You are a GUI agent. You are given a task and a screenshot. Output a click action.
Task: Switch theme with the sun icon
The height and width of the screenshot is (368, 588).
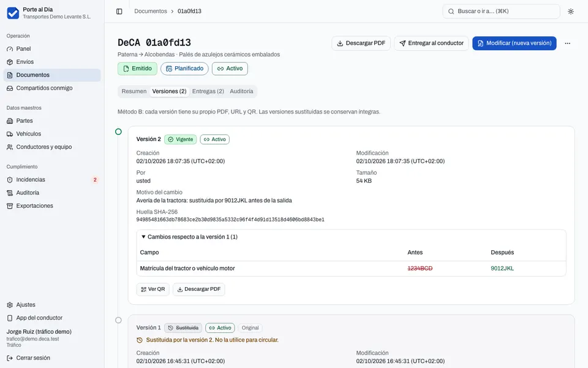click(571, 11)
